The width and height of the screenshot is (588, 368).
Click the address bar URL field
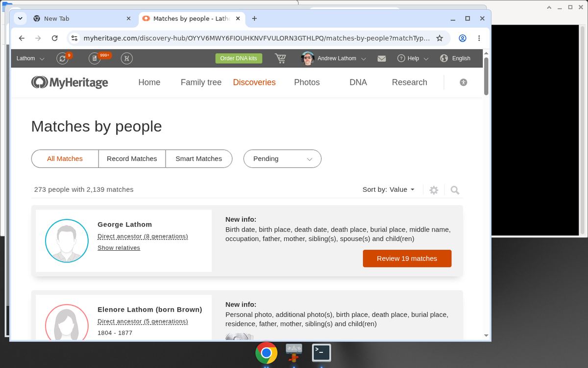pos(257,38)
